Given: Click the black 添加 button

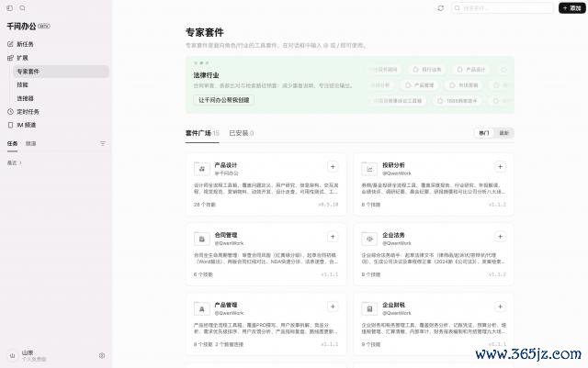Looking at the screenshot, I should click(x=571, y=8).
